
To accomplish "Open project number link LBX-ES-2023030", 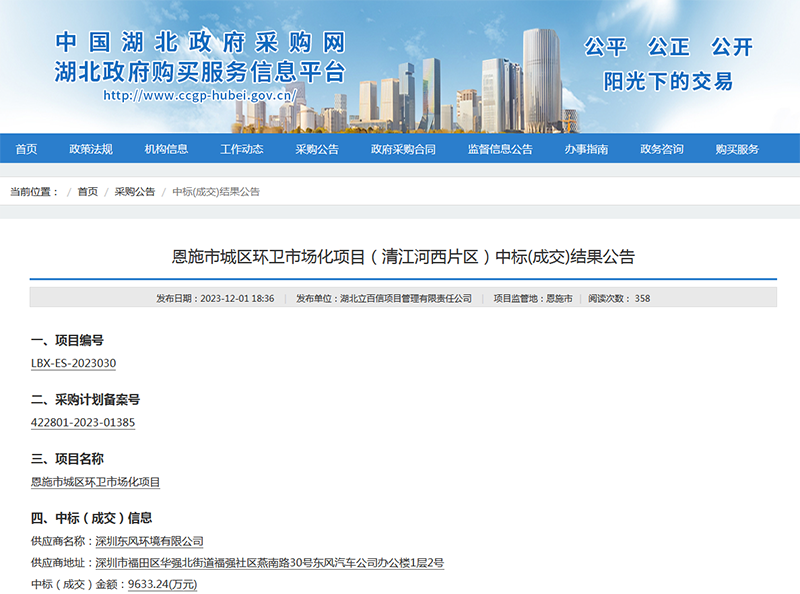I will tap(76, 364).
